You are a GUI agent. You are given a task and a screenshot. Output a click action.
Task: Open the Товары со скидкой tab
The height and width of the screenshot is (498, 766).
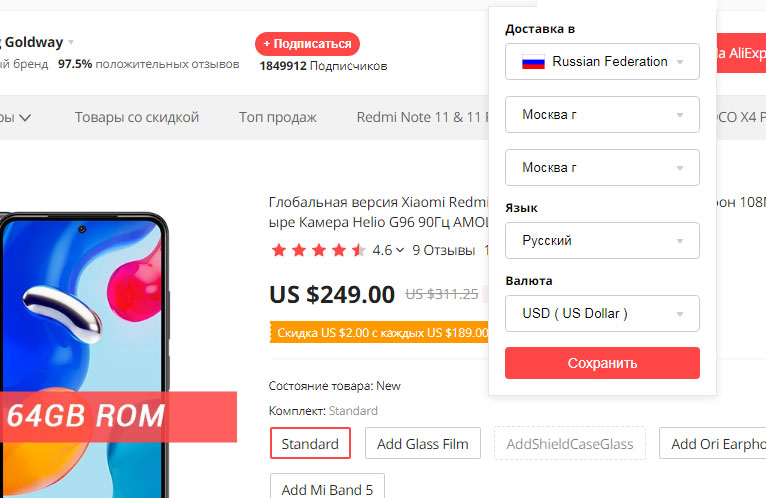tap(137, 117)
